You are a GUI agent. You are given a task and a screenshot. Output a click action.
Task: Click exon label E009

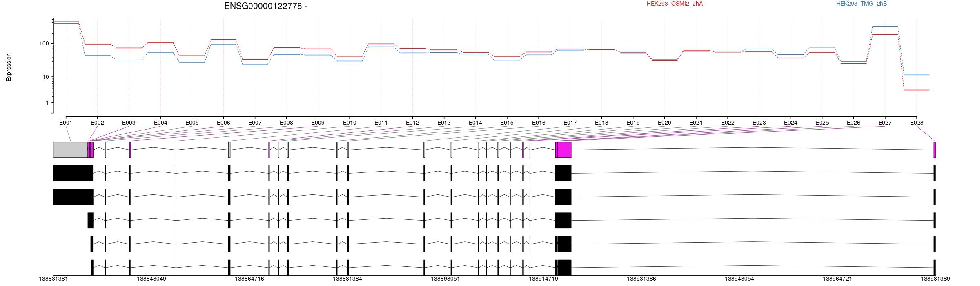[x=318, y=123]
